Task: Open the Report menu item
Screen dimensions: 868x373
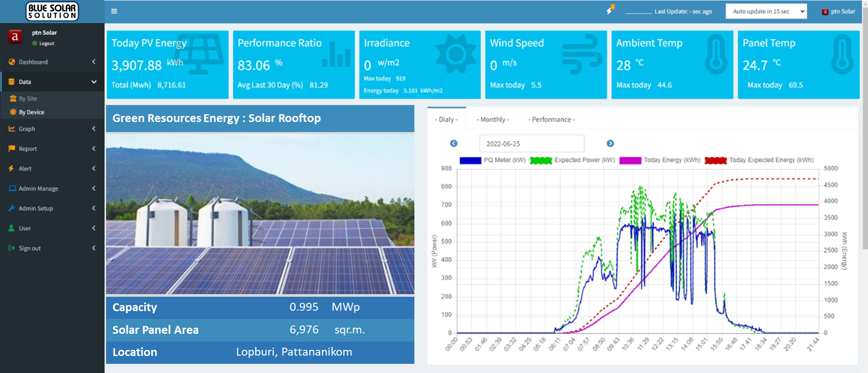Action: pos(52,149)
